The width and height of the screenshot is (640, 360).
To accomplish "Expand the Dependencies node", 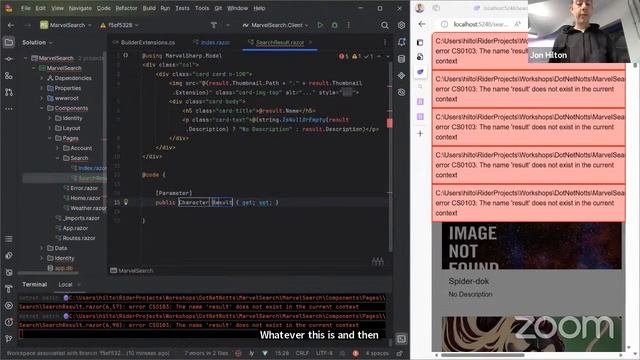I will click(42, 78).
